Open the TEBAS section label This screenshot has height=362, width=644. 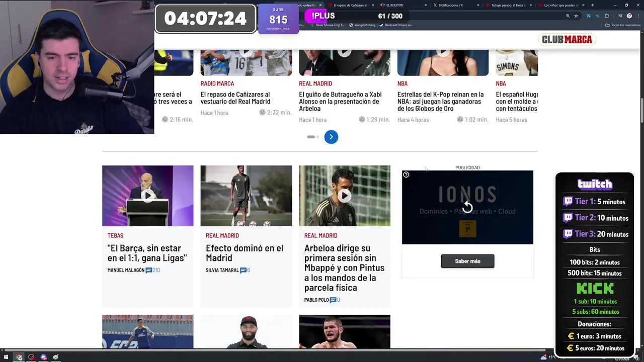point(115,235)
